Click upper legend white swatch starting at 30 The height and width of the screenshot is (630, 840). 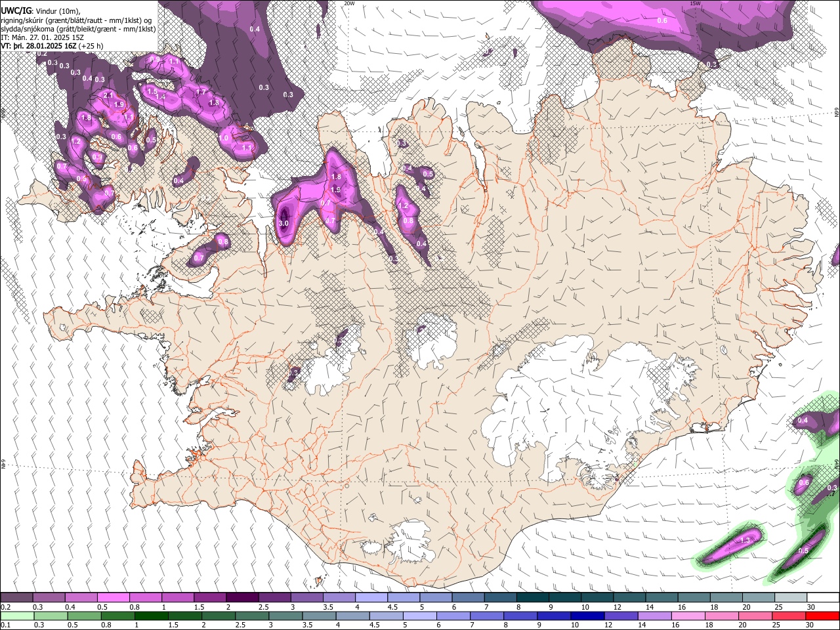[823, 598]
